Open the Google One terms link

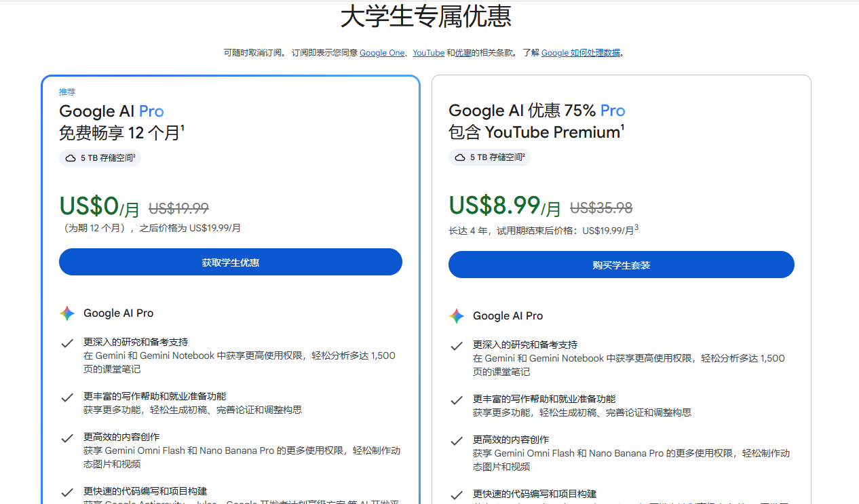(382, 53)
